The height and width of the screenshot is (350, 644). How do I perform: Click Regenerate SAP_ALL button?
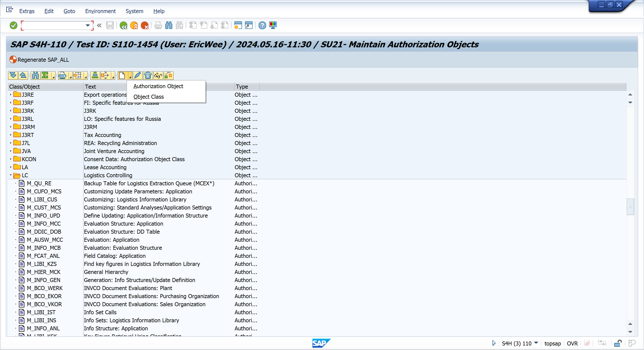pos(39,60)
